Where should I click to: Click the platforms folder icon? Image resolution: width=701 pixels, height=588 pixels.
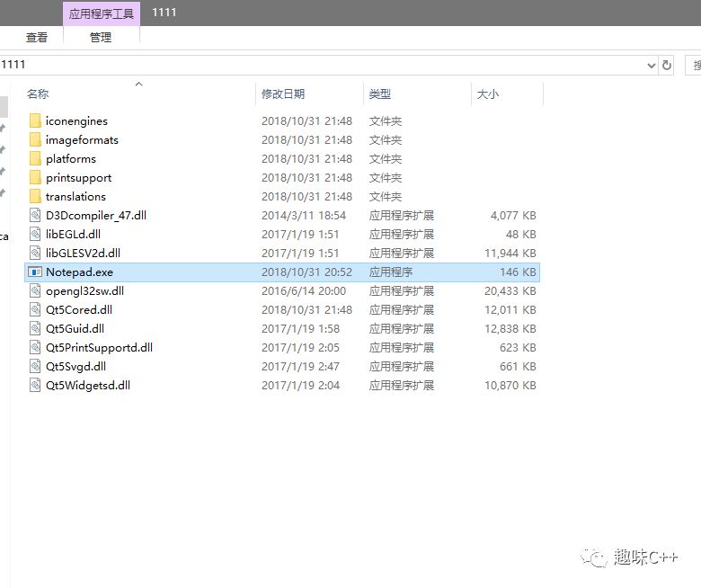(x=35, y=159)
